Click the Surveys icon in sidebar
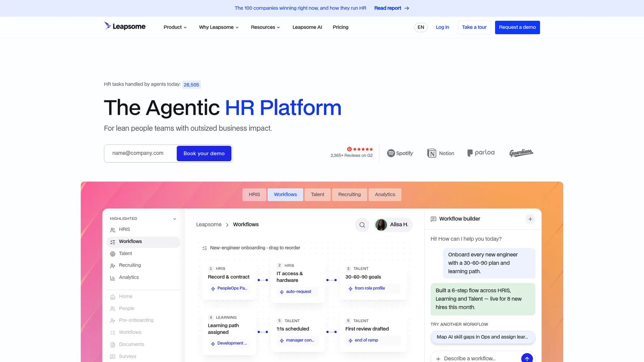This screenshot has width=644, height=362. [x=113, y=356]
